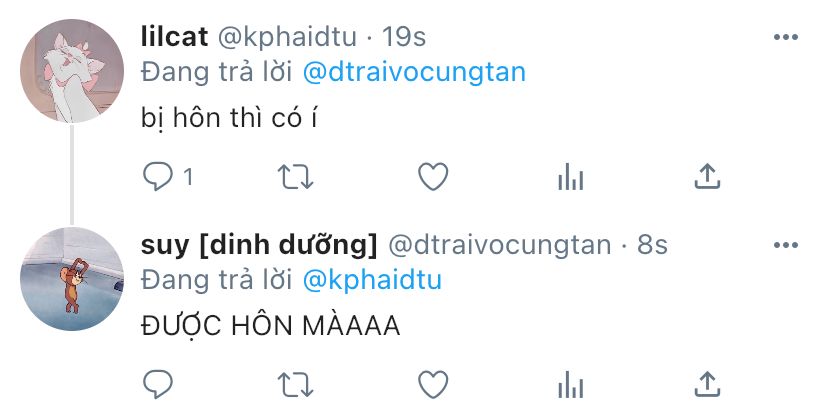
Task: Open the @dtraivocungtan mention link
Action: click(415, 72)
